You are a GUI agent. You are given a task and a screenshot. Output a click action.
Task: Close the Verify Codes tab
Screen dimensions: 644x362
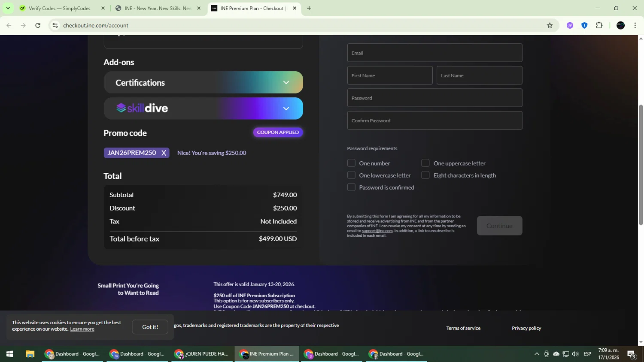[103, 8]
